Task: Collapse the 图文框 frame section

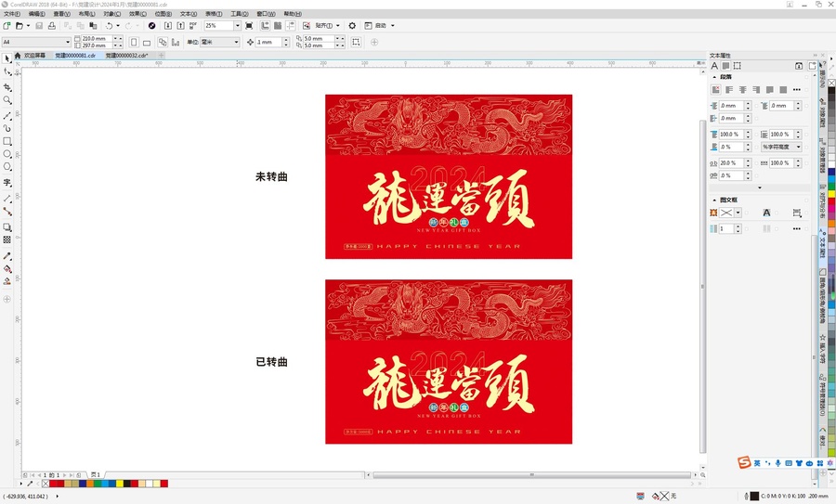Action: pos(714,200)
